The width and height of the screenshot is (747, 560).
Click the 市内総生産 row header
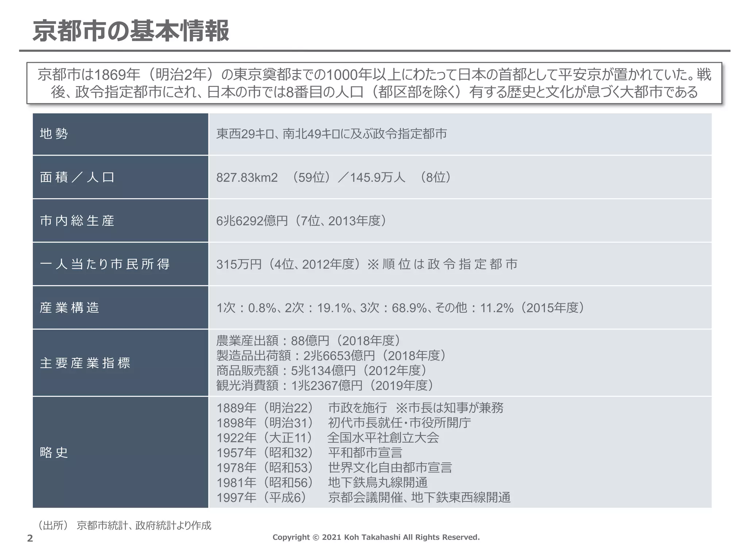(x=120, y=221)
